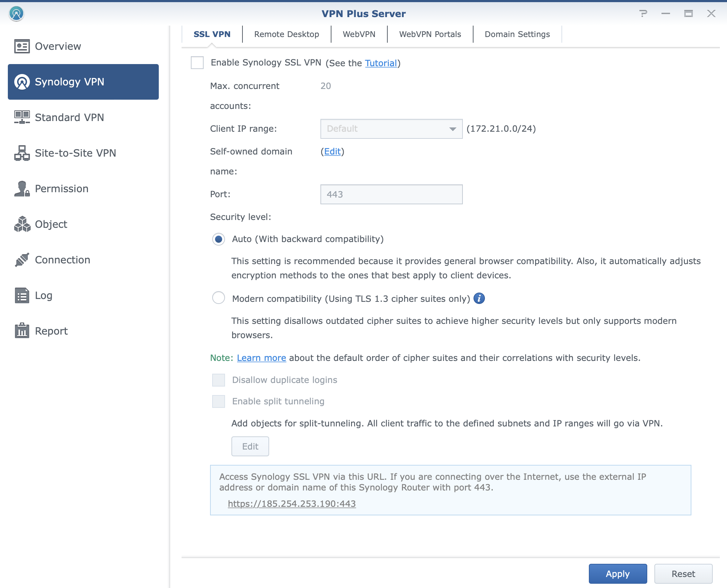Go to Connection in the sidebar
727x588 pixels.
[x=83, y=260]
